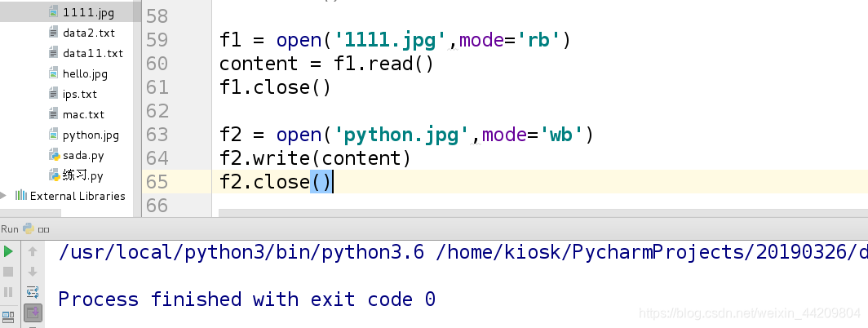The image size is (868, 328).
Task: Click line number 66 in the gutter
Action: [157, 206]
